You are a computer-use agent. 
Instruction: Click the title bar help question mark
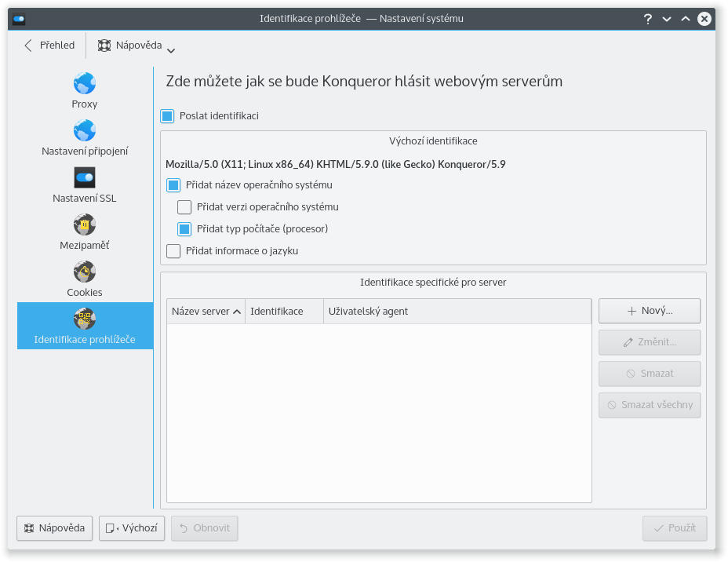(648, 19)
